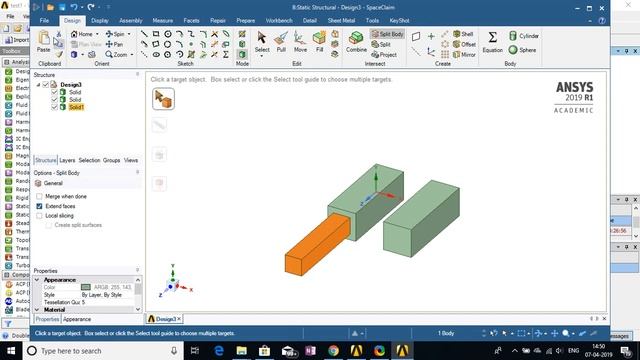Switch to Section mode icon
Screen dimensions: 640x360
[242, 44]
